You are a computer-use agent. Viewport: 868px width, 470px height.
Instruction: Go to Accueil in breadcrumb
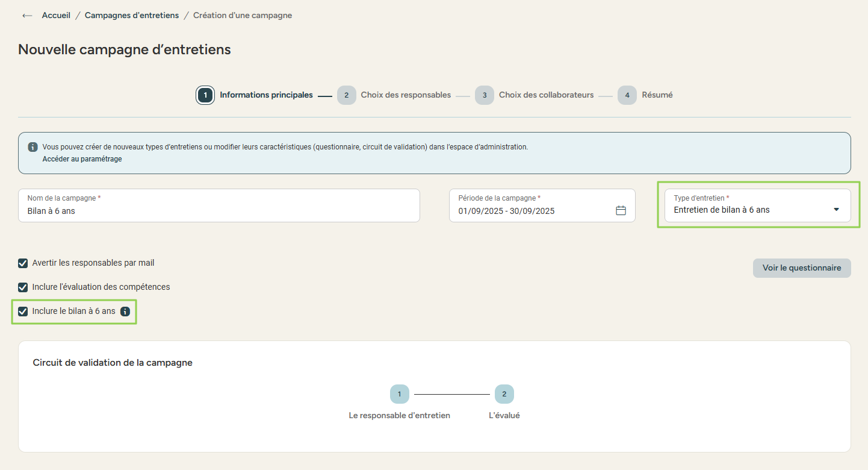tap(56, 16)
